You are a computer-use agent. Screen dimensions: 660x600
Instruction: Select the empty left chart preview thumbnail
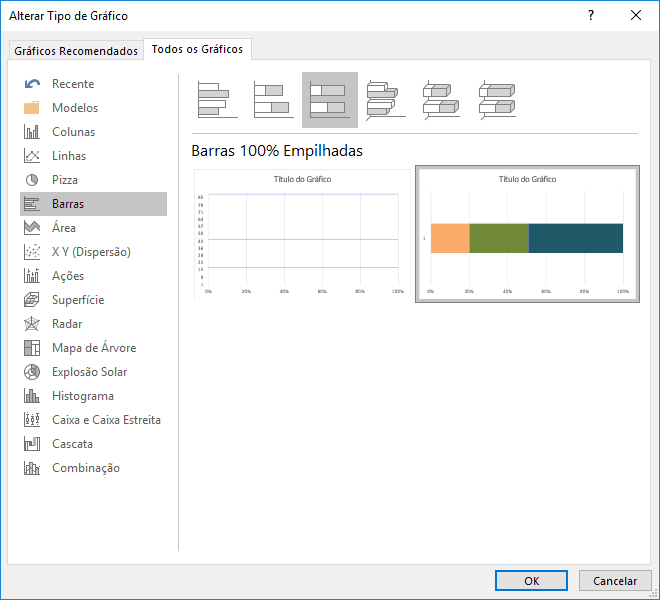[x=301, y=233]
